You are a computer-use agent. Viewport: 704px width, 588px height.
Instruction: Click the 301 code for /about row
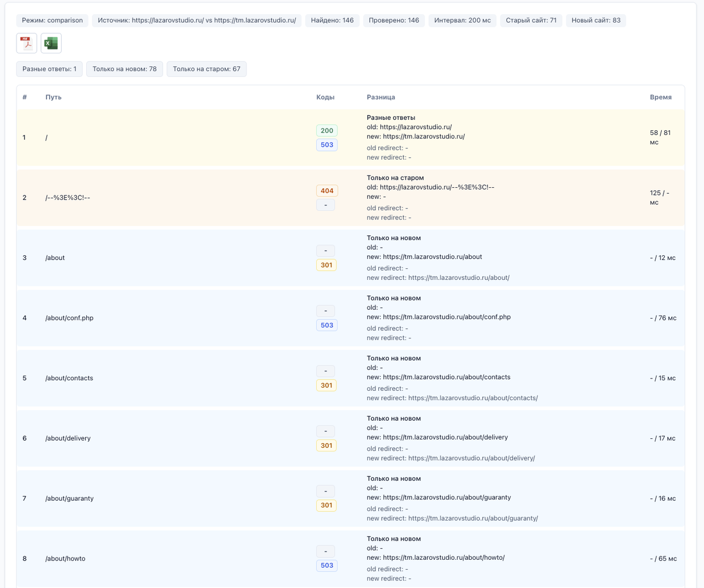pyautogui.click(x=326, y=265)
